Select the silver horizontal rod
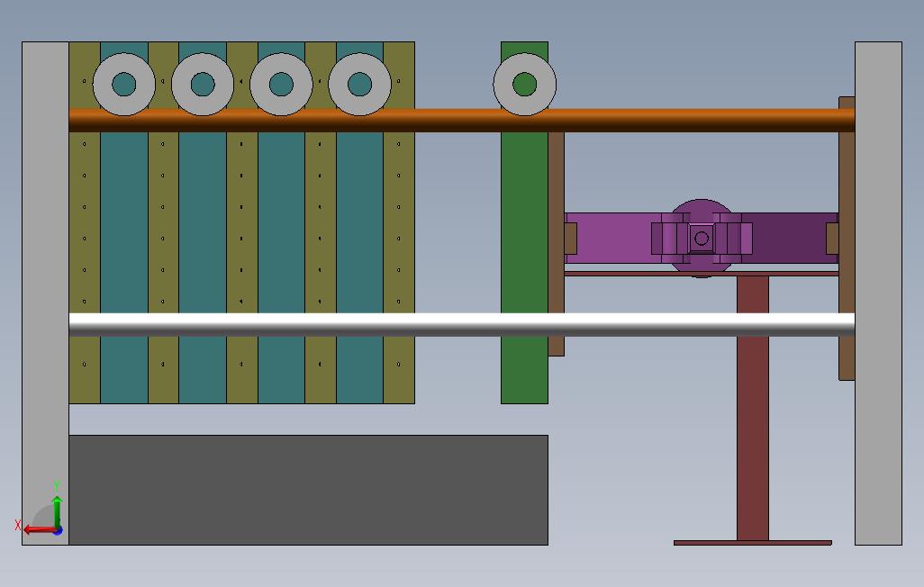The width and height of the screenshot is (924, 587). point(461,325)
